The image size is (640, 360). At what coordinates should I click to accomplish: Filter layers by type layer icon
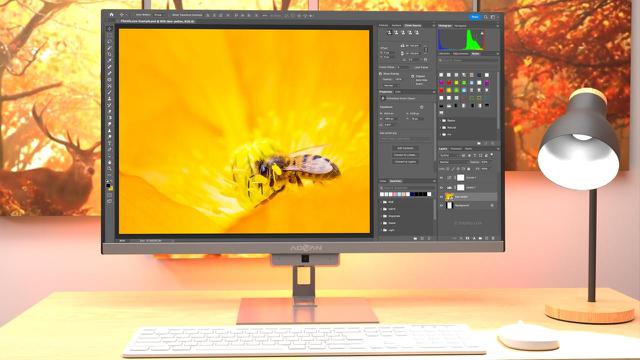tap(475, 155)
